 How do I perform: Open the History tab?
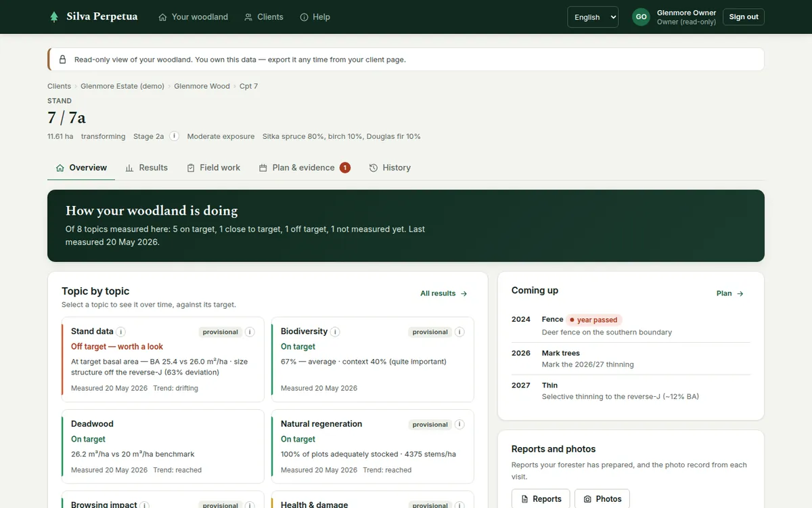pyautogui.click(x=390, y=167)
